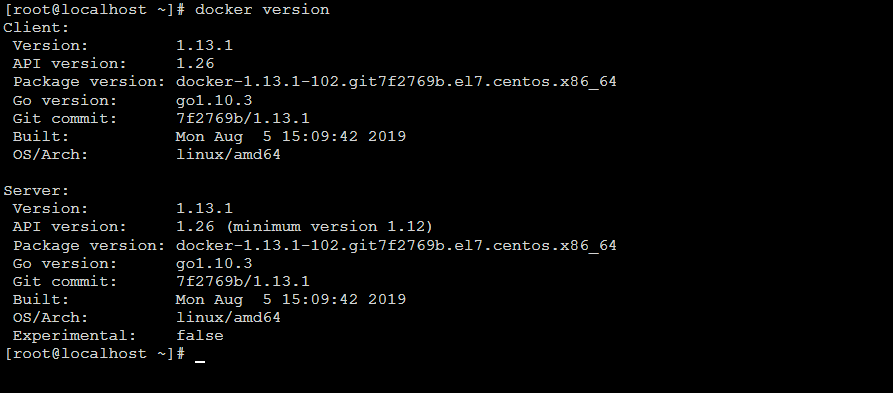Click the Server Package version string
The height and width of the screenshot is (393, 893).
tap(396, 245)
